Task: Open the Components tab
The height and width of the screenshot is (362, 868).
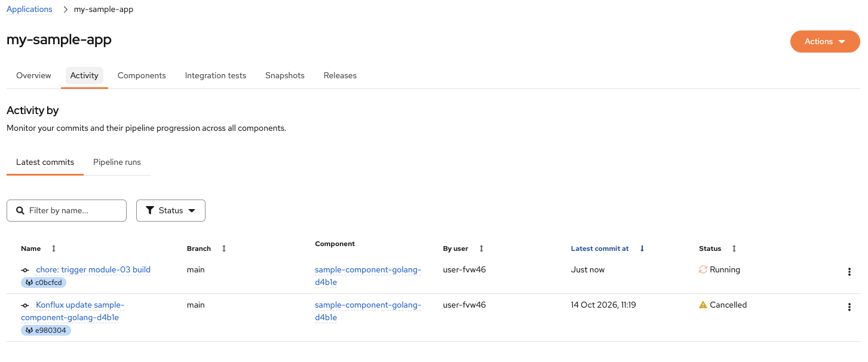Action: point(142,76)
